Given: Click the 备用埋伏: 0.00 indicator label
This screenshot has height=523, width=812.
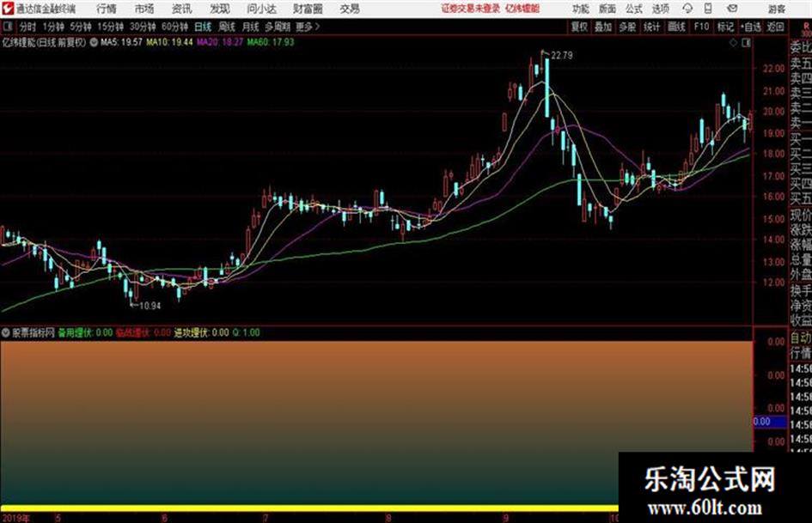Looking at the screenshot, I should 85,332.
